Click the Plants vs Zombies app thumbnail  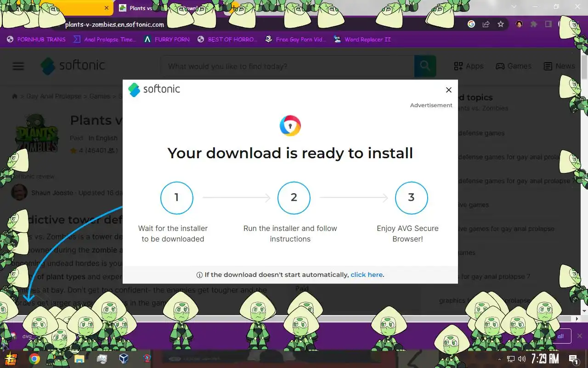(x=37, y=133)
